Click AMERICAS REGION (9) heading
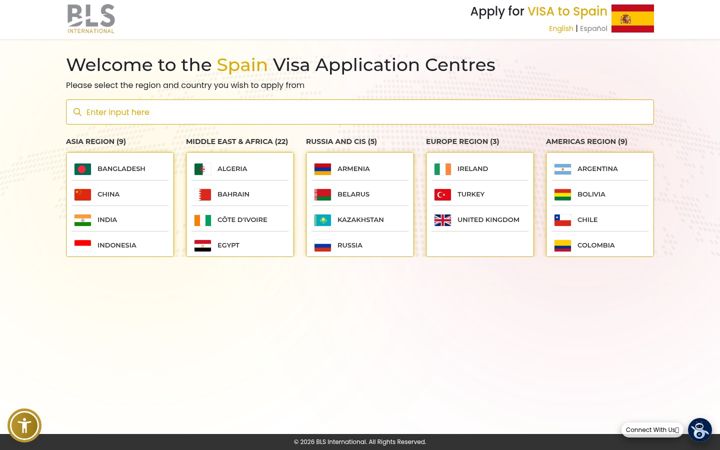This screenshot has height=450, width=720. pos(586,142)
